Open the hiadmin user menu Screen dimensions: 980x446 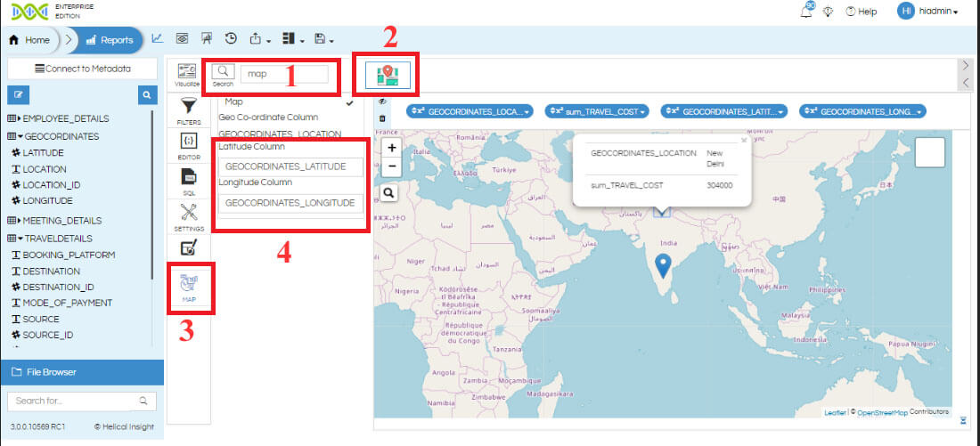click(x=928, y=12)
